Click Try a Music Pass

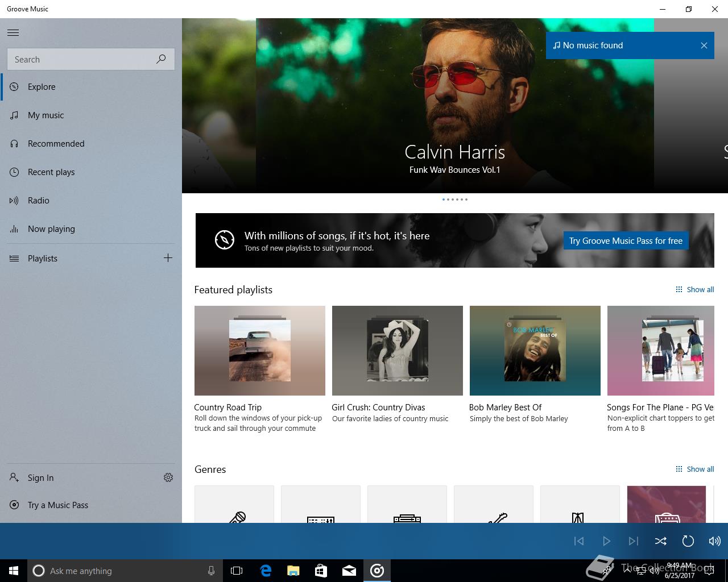tap(91, 505)
